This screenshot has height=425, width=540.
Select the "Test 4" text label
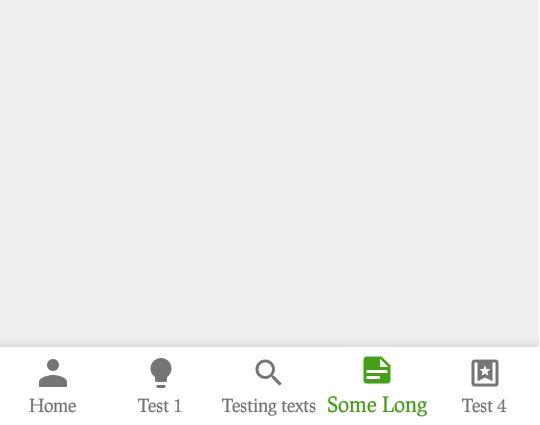pos(484,406)
